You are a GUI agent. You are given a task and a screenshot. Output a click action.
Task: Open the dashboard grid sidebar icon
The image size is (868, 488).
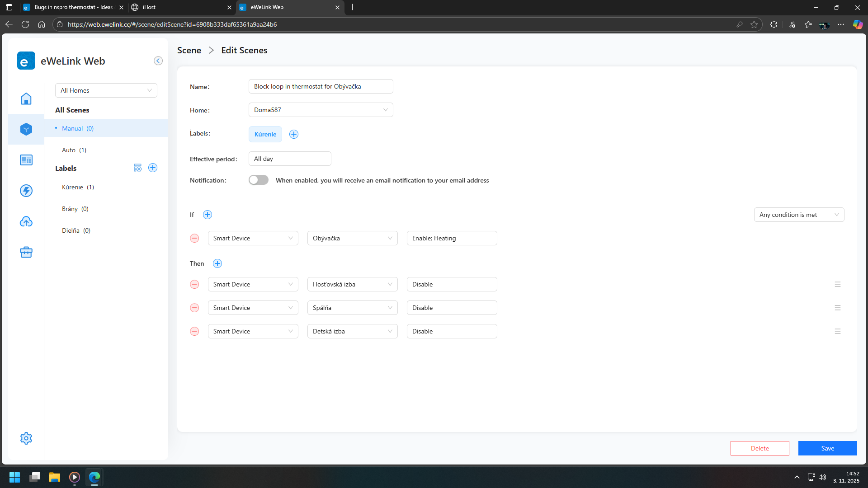(x=26, y=160)
